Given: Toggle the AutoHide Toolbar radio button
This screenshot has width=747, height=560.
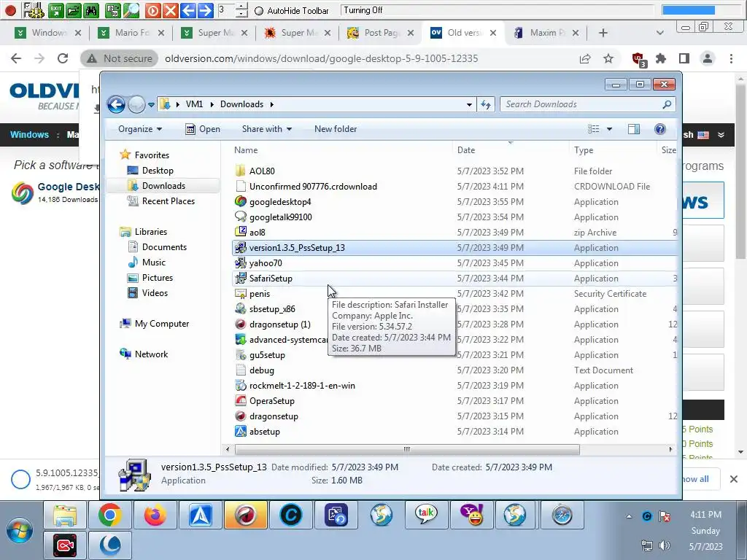Looking at the screenshot, I should (259, 10).
